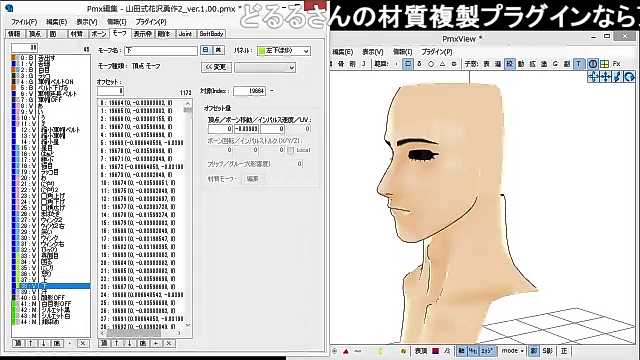640x360 pixels.
Task: Toggle the J joint selection in PmxView toolbar
Action: 363,64
